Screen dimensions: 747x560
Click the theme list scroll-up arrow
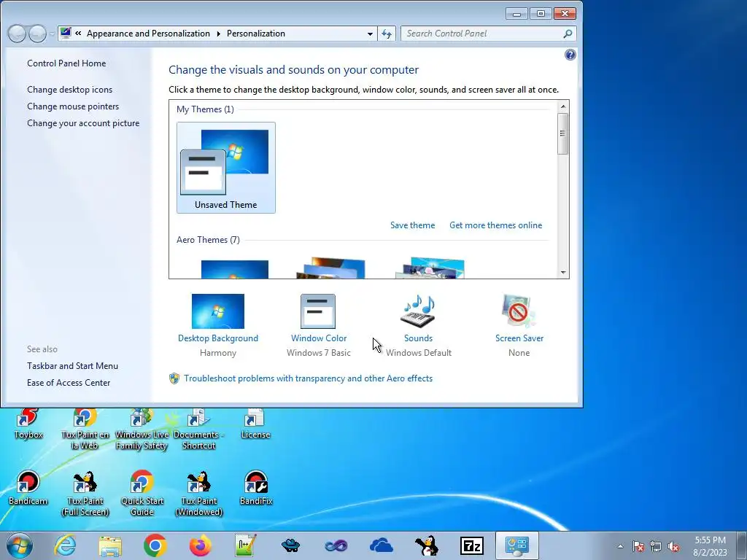coord(563,106)
